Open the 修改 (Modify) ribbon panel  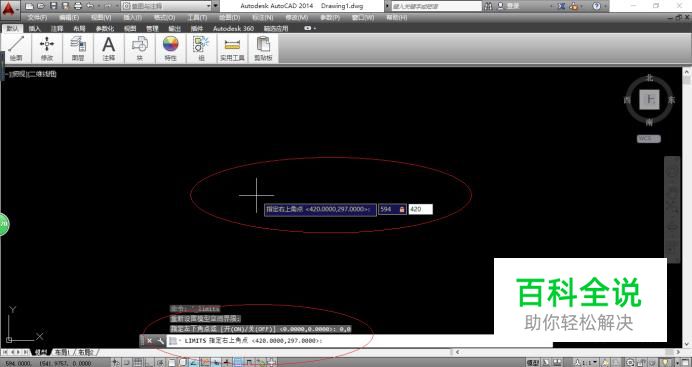click(x=47, y=48)
